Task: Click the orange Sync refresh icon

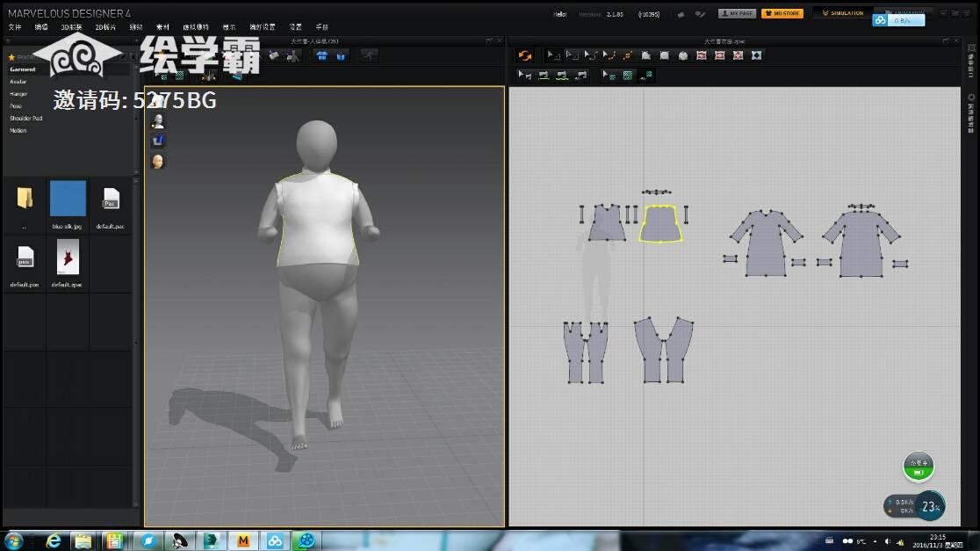Action: click(524, 55)
